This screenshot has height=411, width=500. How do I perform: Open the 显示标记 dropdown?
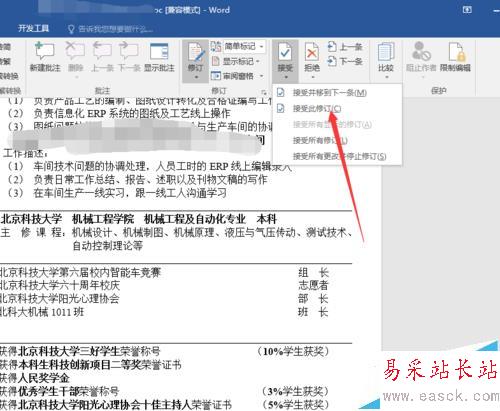point(241,61)
